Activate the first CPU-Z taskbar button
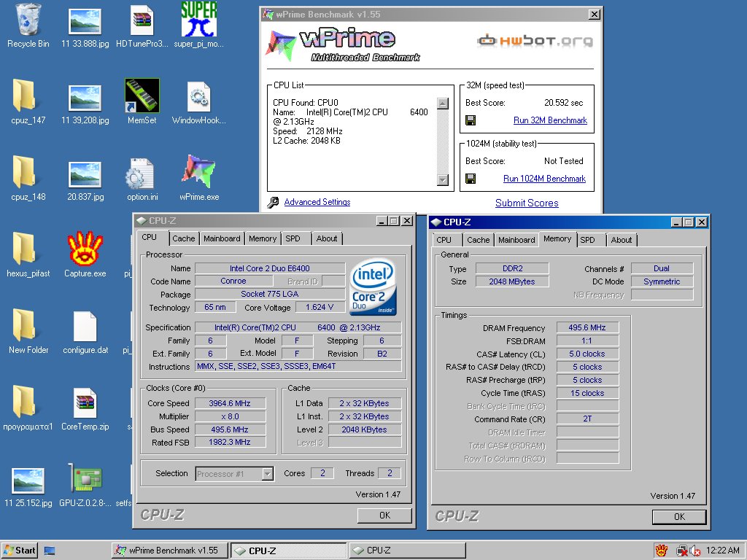Viewport: 747px width, 560px height. point(289,551)
